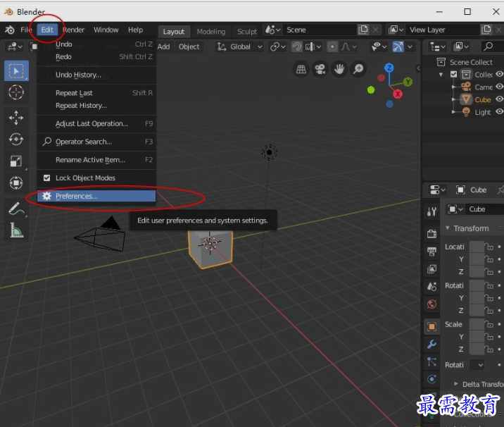This screenshot has width=504, height=427.
Task: Open the Modifiers wrench properties tab
Action: [x=431, y=345]
